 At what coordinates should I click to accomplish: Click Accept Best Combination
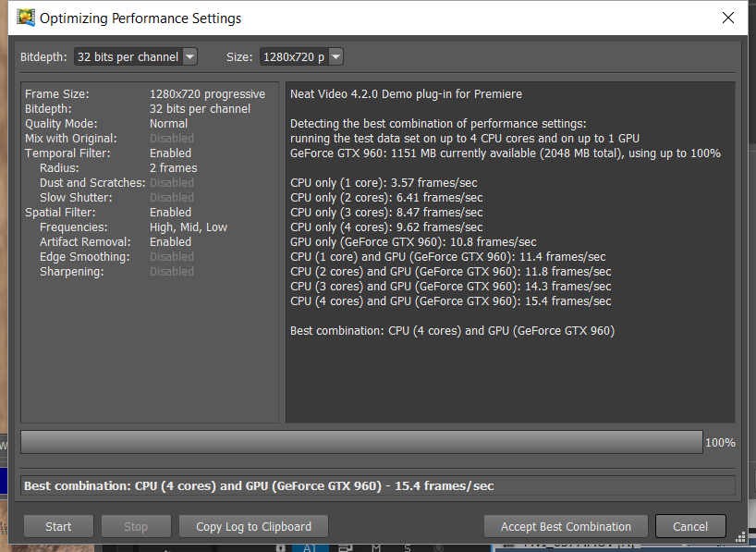coord(566,526)
